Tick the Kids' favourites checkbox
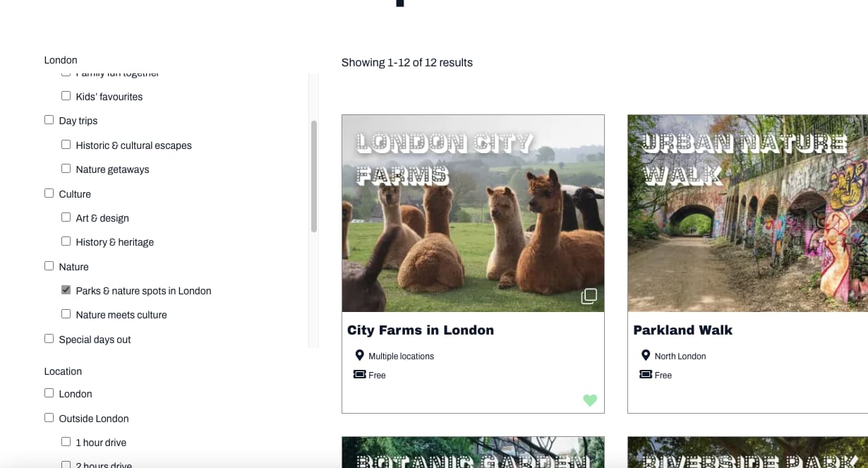The height and width of the screenshot is (468, 868). (66, 96)
